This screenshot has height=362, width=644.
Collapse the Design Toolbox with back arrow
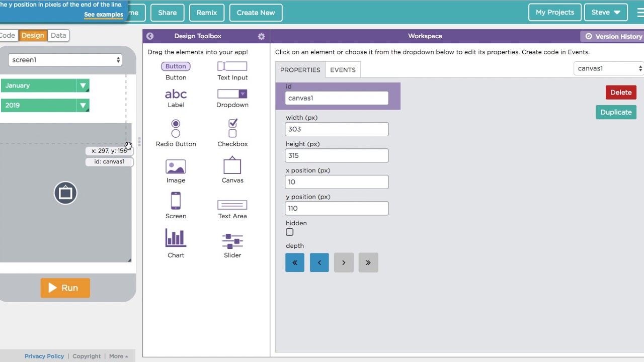tap(150, 36)
